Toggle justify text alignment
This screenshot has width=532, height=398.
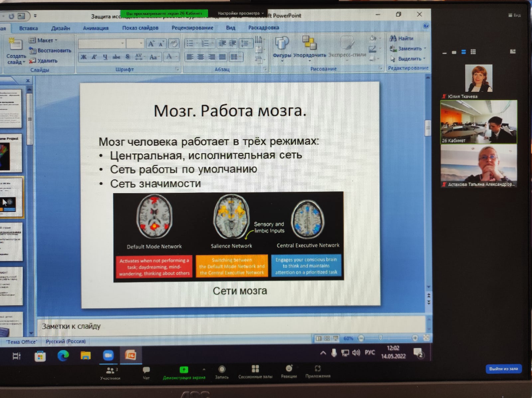(222, 57)
